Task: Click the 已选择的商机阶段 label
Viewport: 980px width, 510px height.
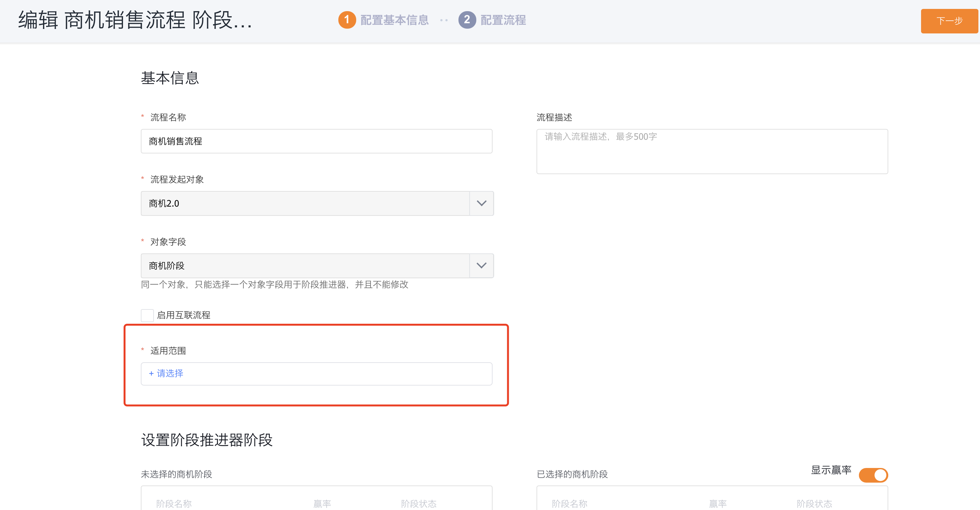Action: [572, 474]
